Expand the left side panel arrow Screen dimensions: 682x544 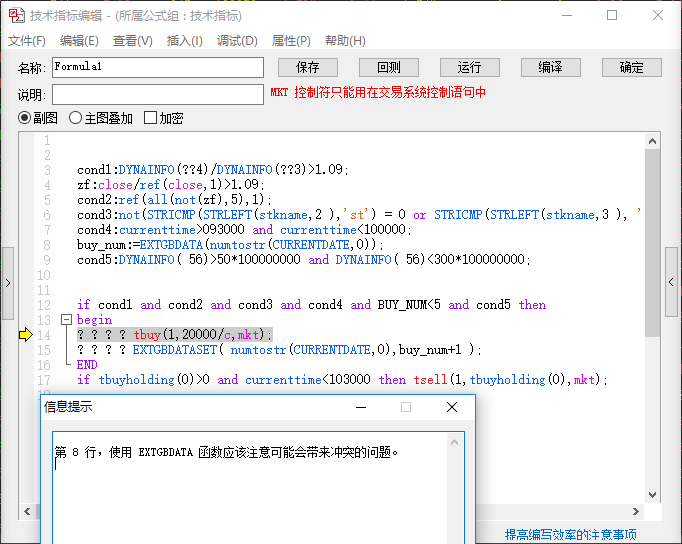coord(8,283)
